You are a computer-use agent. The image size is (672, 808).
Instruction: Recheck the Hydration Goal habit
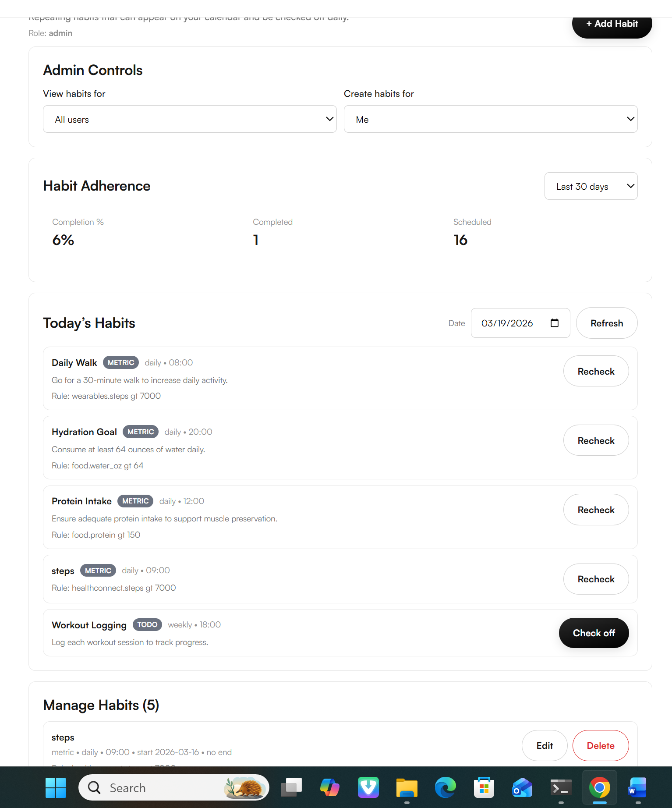point(596,440)
